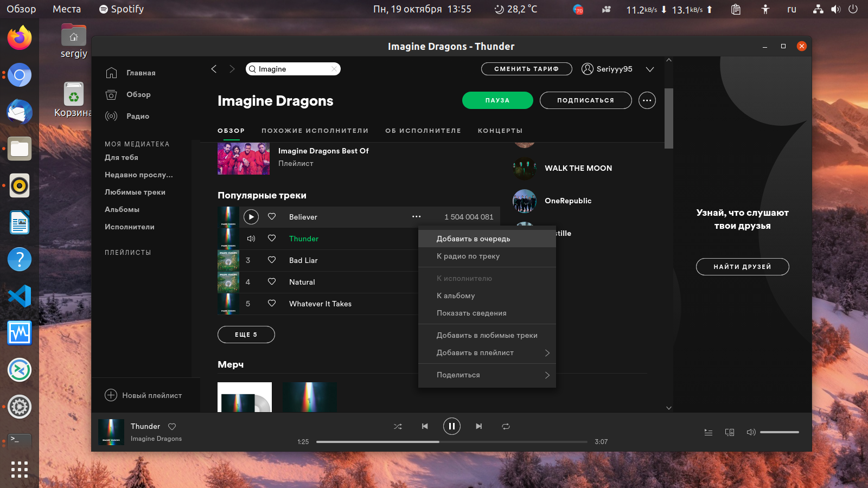Click the Найти друзей button
Screen dimensions: 868x488
(742, 267)
